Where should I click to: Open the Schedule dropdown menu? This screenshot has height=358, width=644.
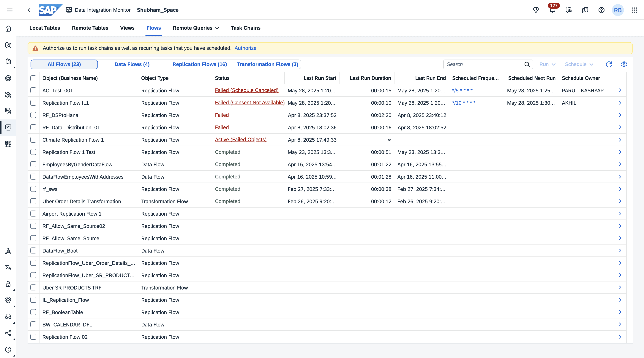click(x=579, y=64)
